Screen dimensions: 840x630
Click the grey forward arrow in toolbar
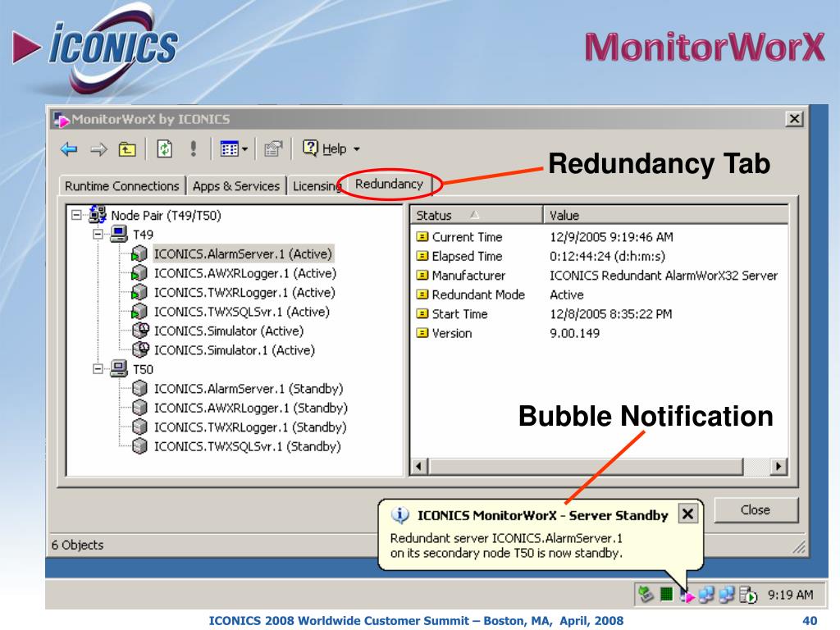98,149
